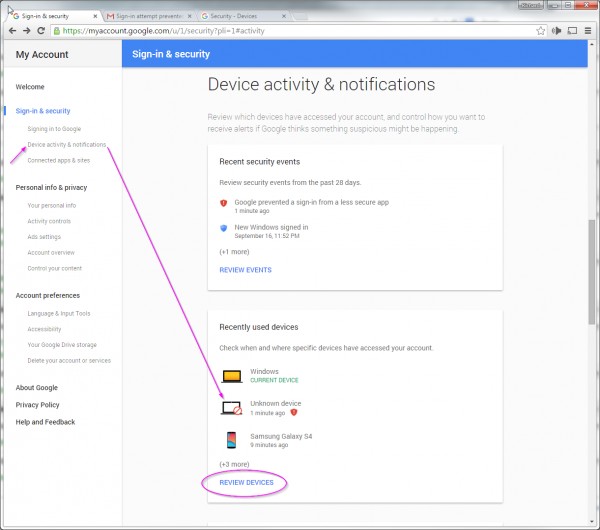Expand (+3 more) recently used devices

234,464
